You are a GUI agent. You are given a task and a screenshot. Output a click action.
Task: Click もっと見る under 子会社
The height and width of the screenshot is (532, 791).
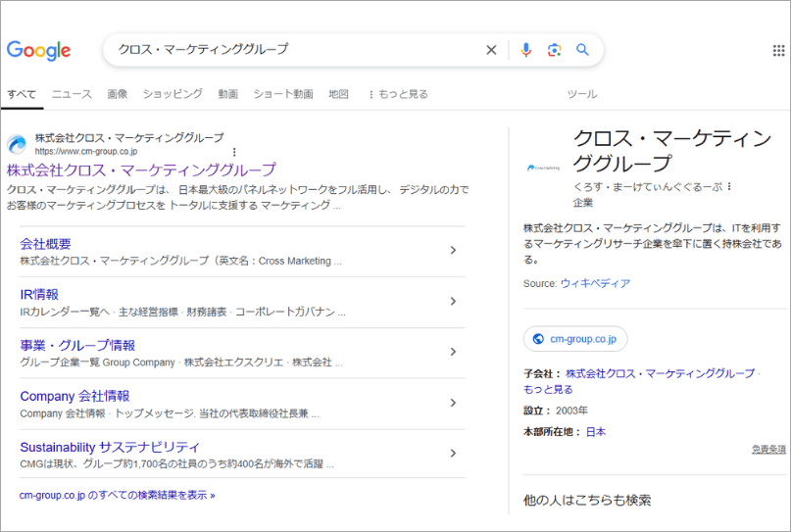click(x=548, y=389)
